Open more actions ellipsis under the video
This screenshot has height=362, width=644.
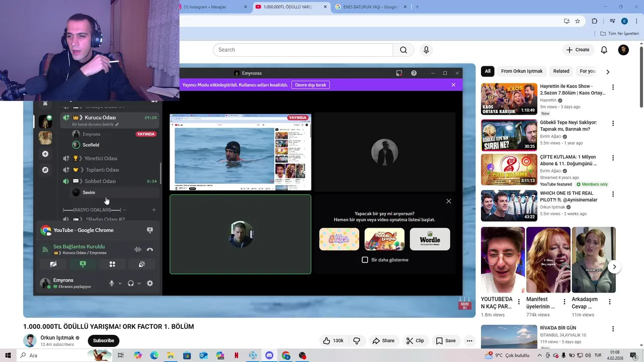(x=469, y=340)
